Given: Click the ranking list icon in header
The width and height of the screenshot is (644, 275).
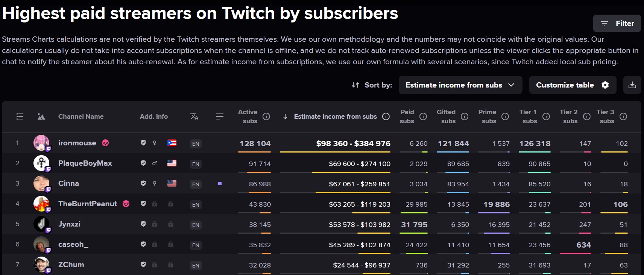Looking at the screenshot, I should tap(20, 116).
